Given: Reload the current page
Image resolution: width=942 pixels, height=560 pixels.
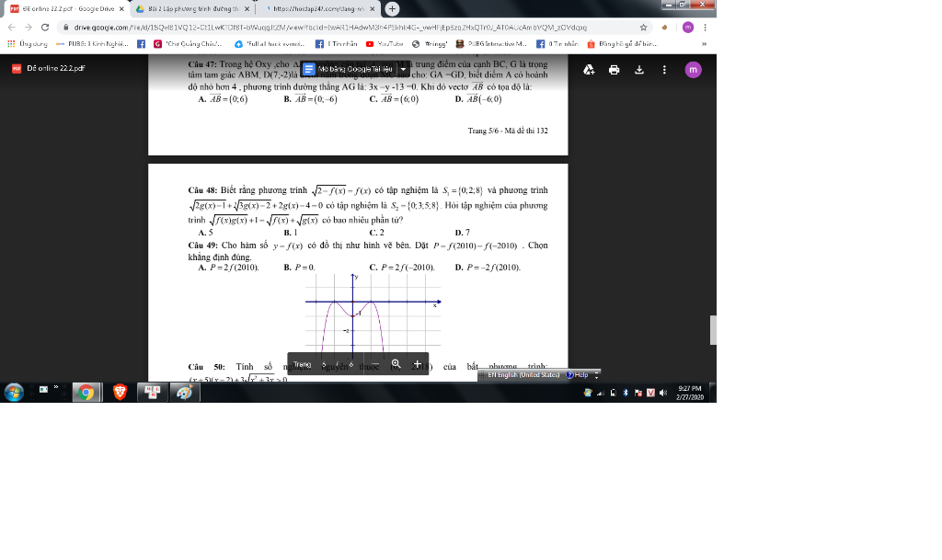Looking at the screenshot, I should click(x=45, y=27).
